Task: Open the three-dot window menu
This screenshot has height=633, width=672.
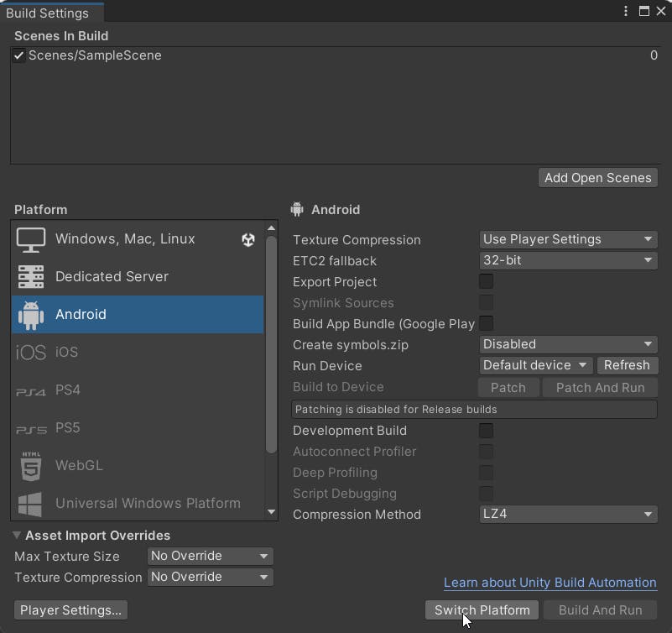Action: [624, 11]
